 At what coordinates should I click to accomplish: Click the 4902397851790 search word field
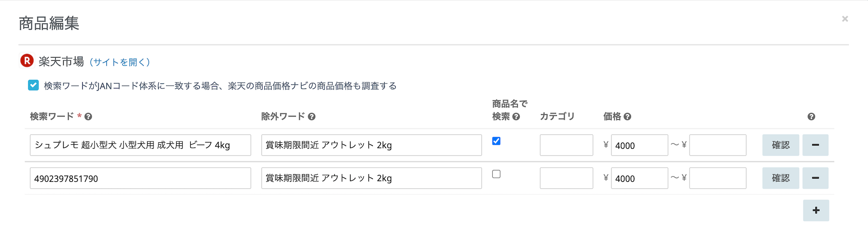point(140,178)
